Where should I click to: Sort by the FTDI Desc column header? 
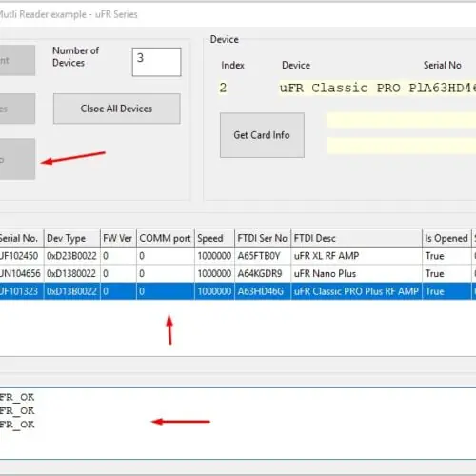coord(356,238)
